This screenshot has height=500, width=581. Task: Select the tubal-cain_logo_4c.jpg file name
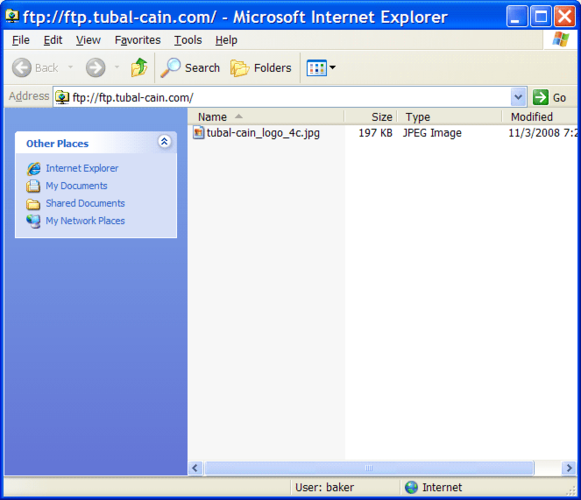tap(263, 133)
